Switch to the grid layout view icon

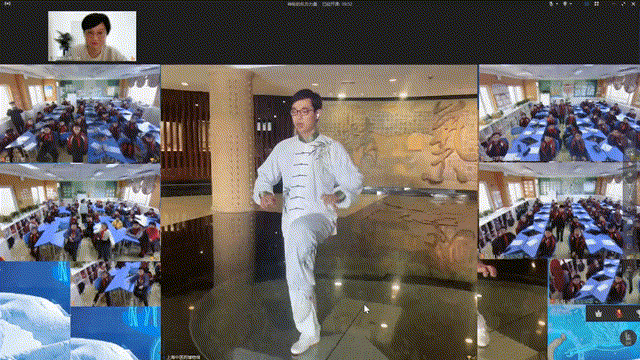[x=596, y=4]
